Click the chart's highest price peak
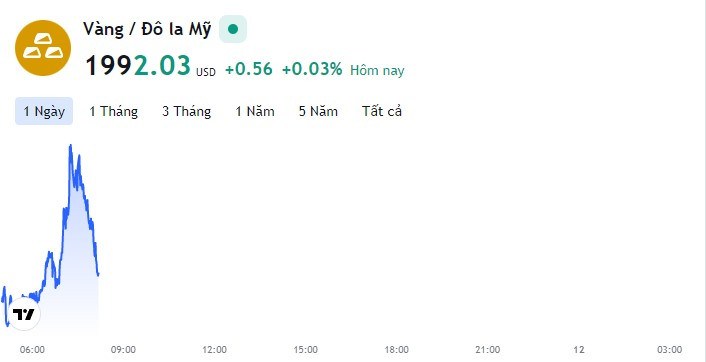Viewport: 706px width, 362px height. [71, 146]
